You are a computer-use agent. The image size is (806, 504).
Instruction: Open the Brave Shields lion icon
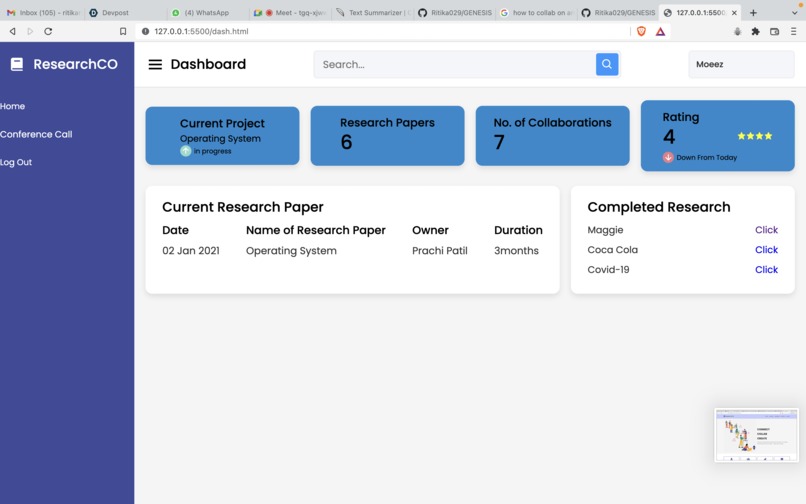(x=641, y=31)
